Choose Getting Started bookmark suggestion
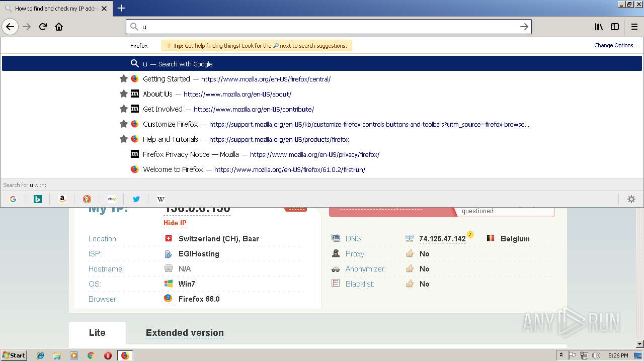 (x=322, y=79)
